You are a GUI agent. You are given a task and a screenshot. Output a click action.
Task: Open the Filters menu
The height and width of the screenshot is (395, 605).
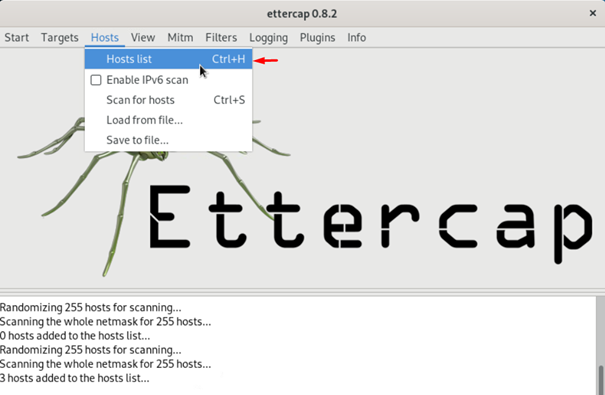(x=221, y=37)
